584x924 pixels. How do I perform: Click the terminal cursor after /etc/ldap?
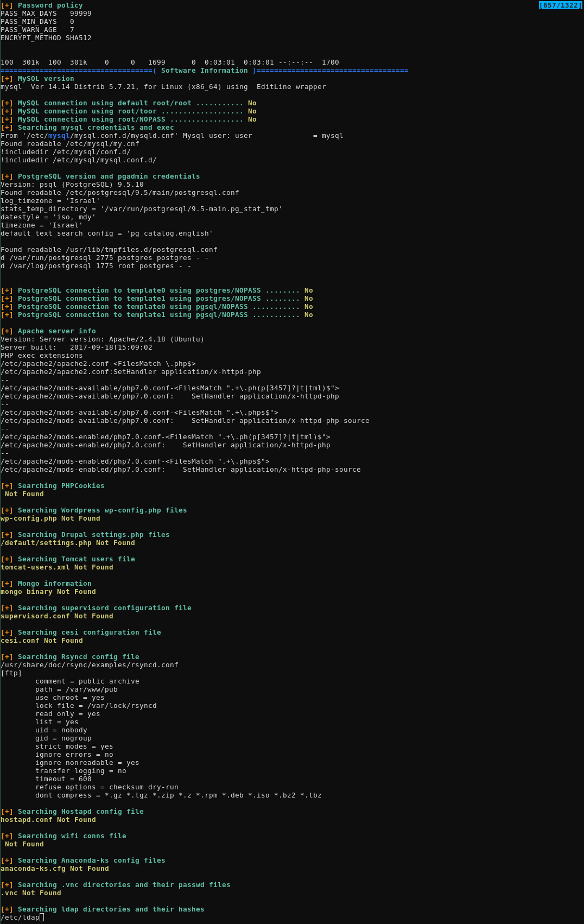coord(42,917)
